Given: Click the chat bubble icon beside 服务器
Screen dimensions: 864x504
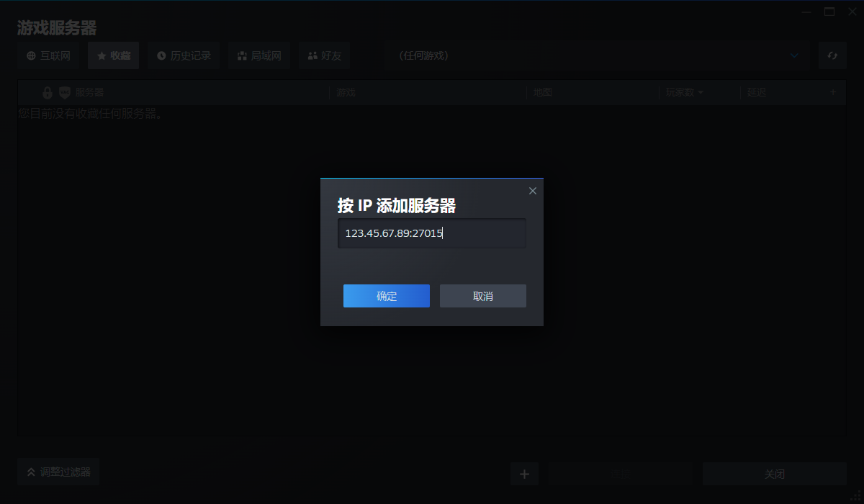Looking at the screenshot, I should (65, 92).
